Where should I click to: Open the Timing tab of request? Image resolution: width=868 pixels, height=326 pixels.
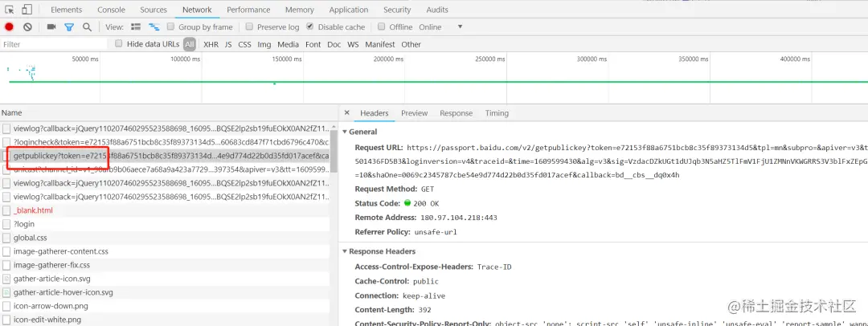(497, 113)
